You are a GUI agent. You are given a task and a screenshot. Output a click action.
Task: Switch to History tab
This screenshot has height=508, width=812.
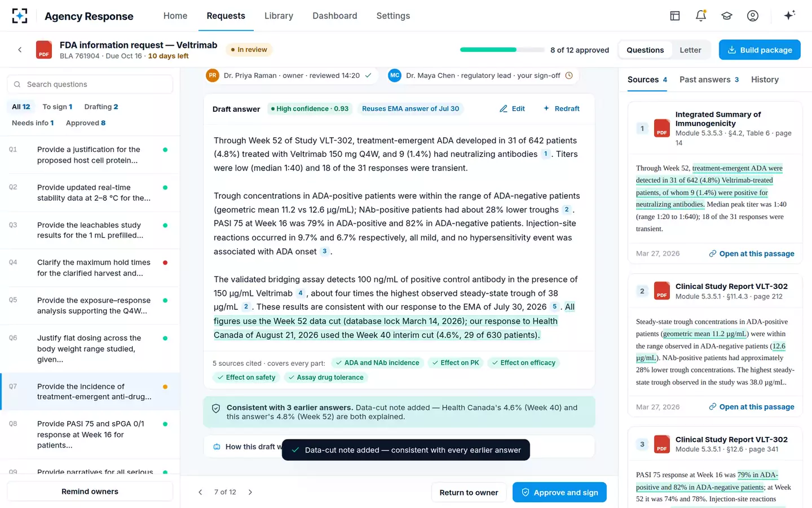(765, 80)
